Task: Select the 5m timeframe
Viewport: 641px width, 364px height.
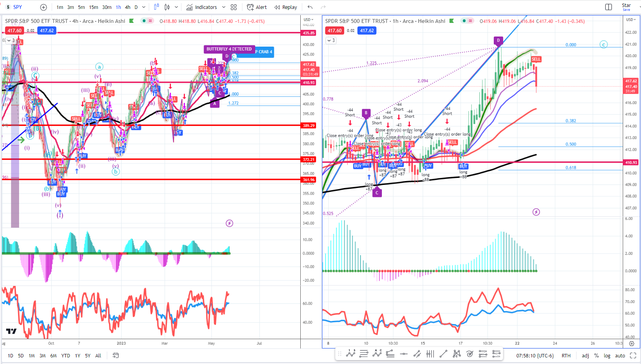Action: coord(81,7)
